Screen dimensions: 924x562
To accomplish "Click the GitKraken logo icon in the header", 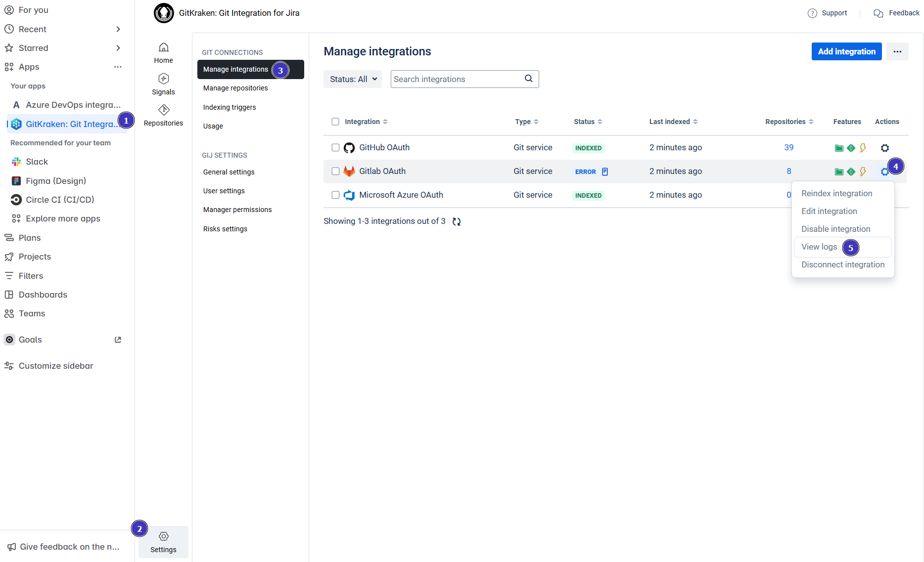I will [x=164, y=13].
